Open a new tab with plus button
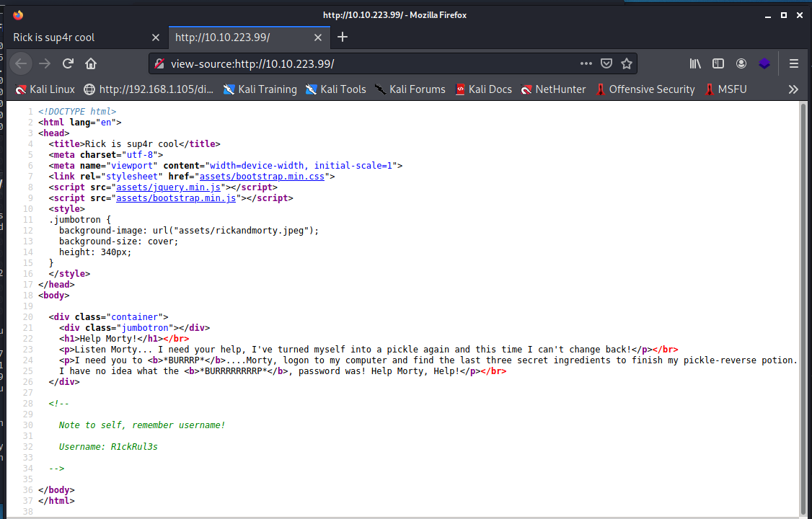This screenshot has width=812, height=519. click(343, 37)
